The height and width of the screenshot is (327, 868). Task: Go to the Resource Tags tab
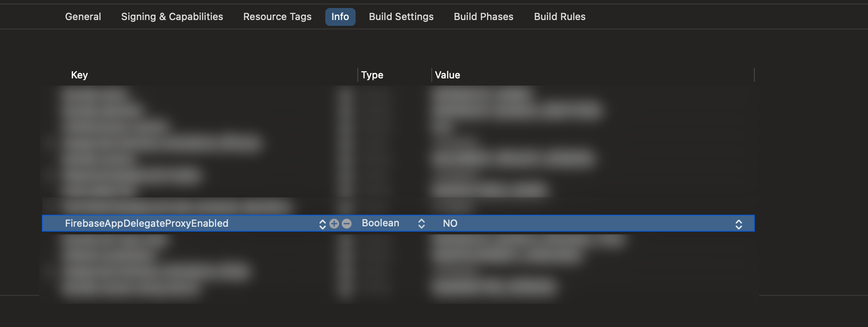click(x=277, y=17)
